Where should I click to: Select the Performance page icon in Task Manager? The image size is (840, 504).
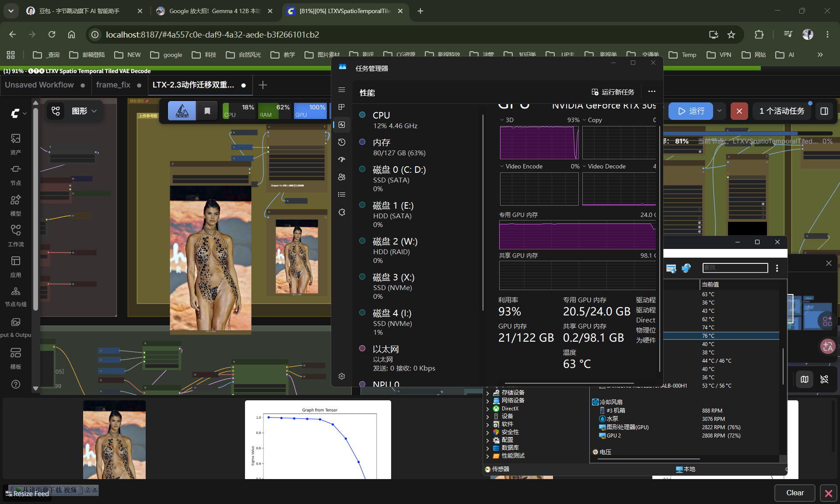coord(342,125)
